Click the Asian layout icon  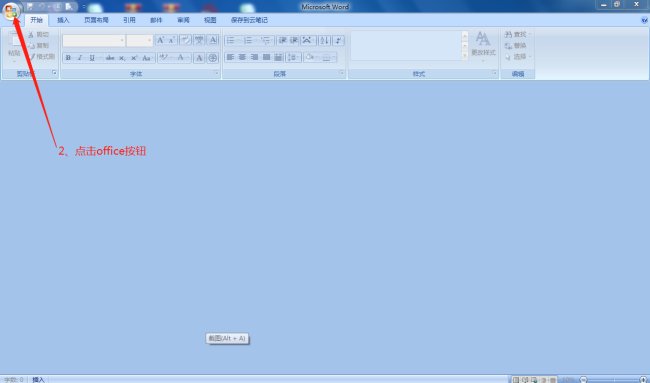[x=307, y=40]
